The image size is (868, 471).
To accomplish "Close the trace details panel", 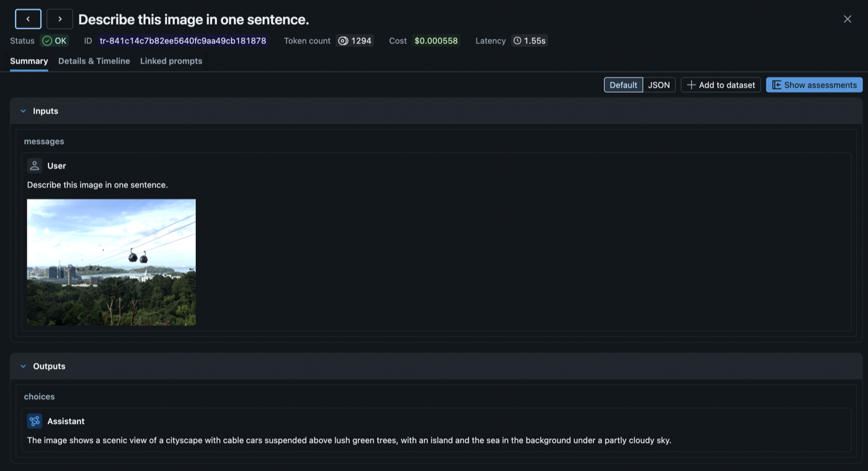I will point(847,19).
